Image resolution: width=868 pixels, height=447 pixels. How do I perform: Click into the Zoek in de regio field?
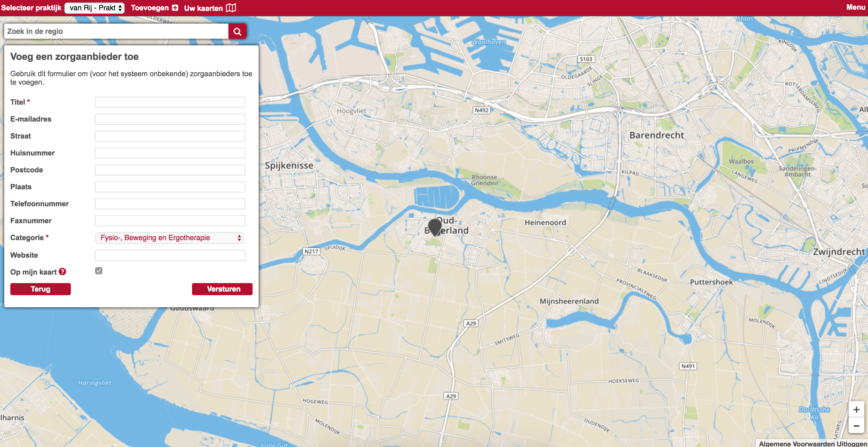[116, 31]
